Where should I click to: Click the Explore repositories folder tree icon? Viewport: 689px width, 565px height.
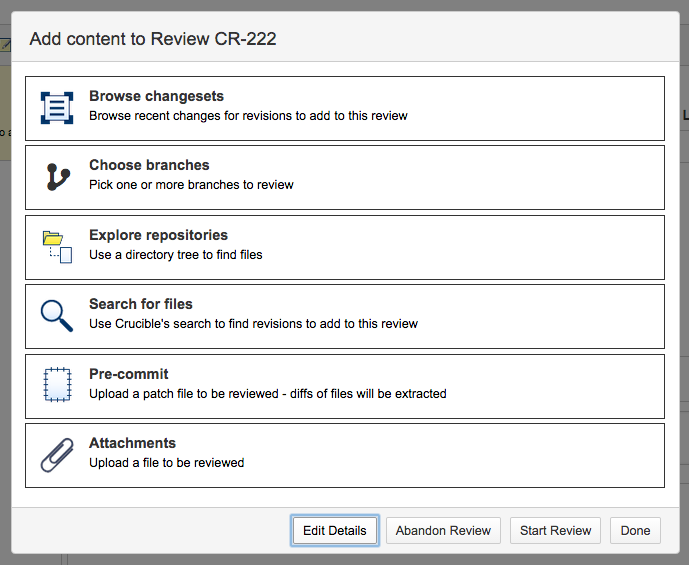(57, 246)
